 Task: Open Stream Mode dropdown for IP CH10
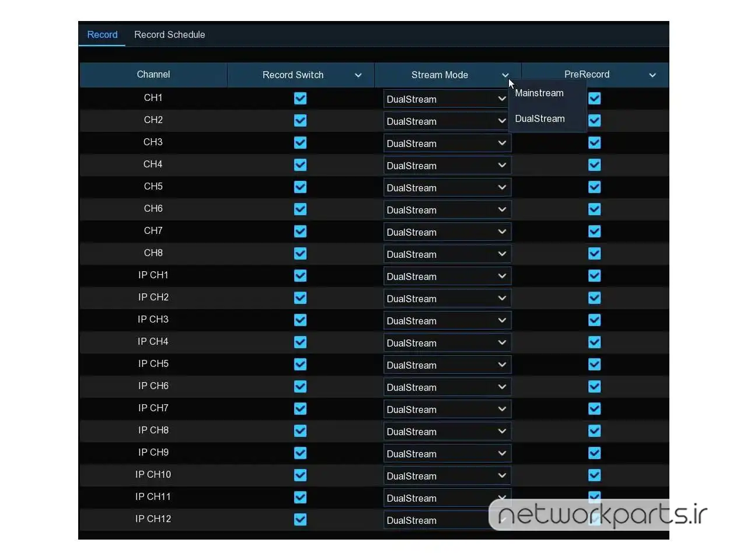[x=447, y=476]
